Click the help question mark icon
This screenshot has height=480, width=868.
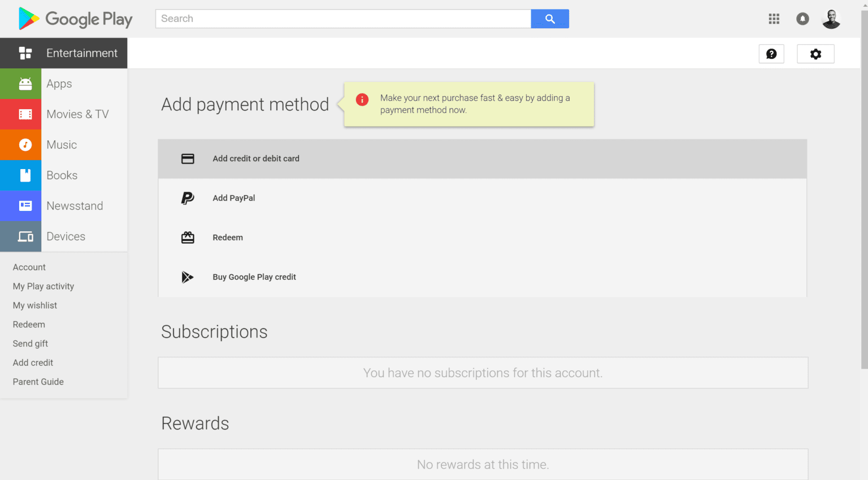click(771, 54)
